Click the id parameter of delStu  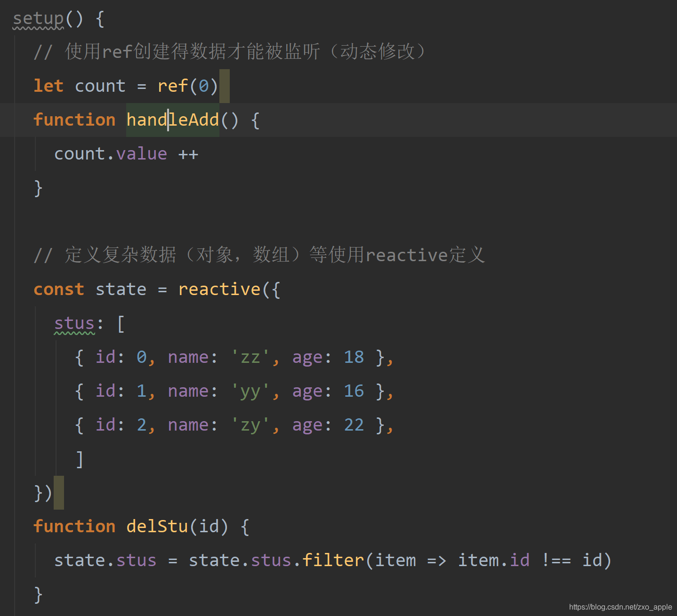pos(209,527)
